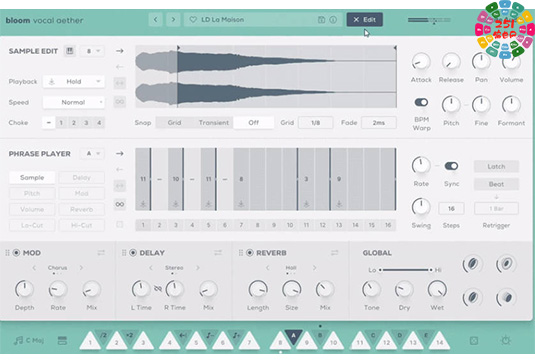Open the Grid 1/8 value field
The height and width of the screenshot is (363, 535).
[x=316, y=122]
